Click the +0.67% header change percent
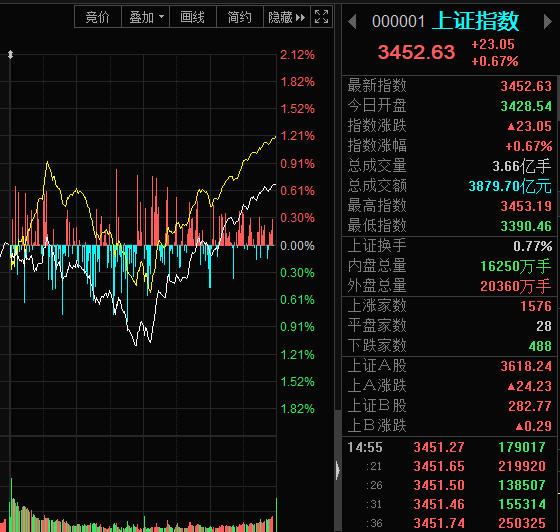This screenshot has width=560, height=532. pos(495,61)
